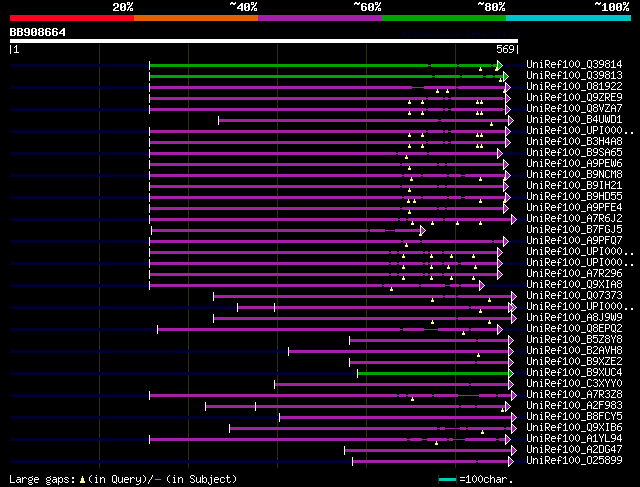Select the UniRef100_Q07373 label
640x487 pixels.
pyautogui.click(x=574, y=296)
